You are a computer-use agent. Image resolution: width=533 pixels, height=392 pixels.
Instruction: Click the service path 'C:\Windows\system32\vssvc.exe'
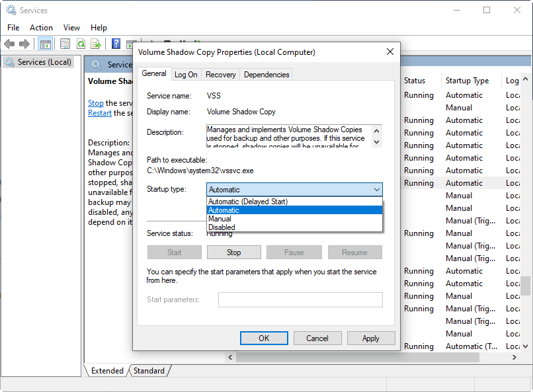pyautogui.click(x=200, y=171)
